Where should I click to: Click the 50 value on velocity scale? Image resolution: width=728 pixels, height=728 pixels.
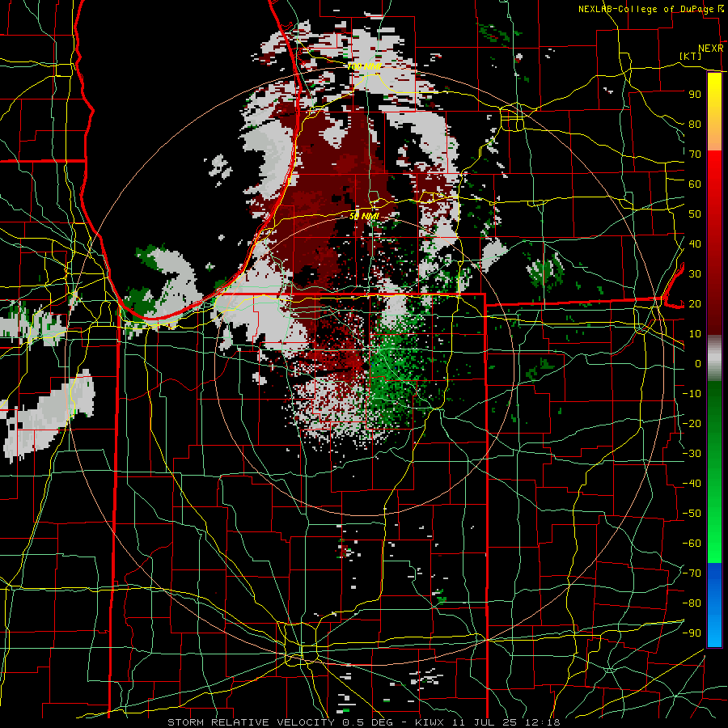tap(695, 214)
